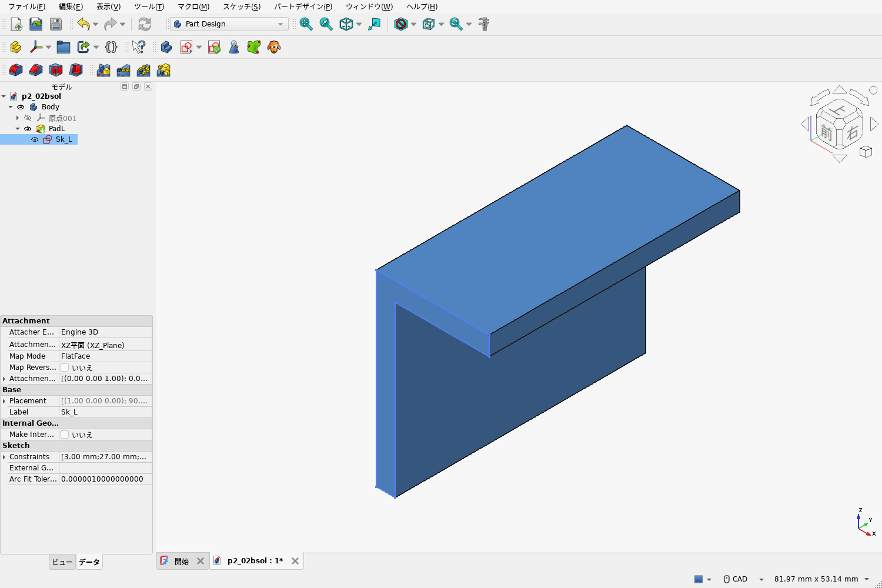This screenshot has height=588, width=882.
Task: Apply the Chamfer tool
Action: [x=36, y=70]
